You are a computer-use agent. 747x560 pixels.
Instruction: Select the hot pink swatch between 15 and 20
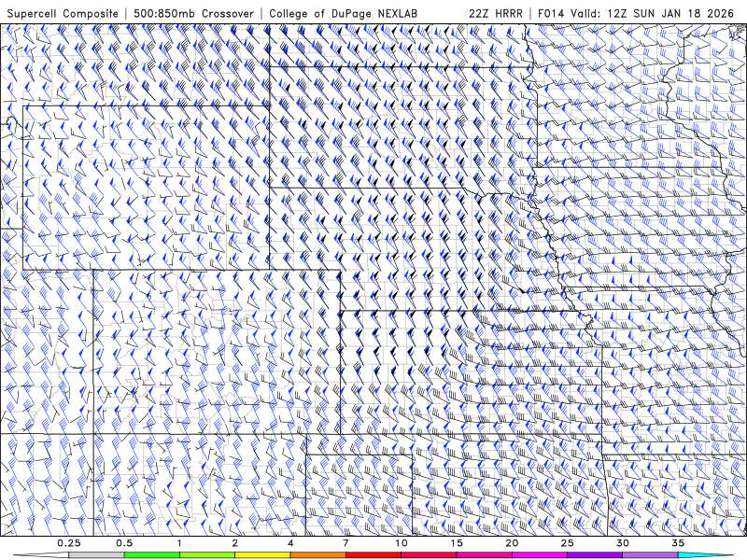click(484, 555)
